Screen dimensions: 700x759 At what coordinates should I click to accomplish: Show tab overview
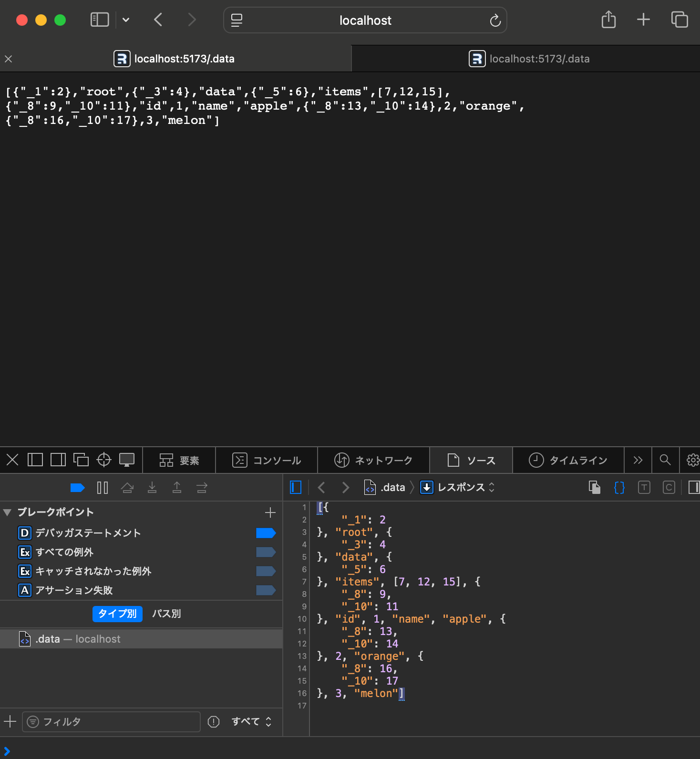(x=679, y=20)
